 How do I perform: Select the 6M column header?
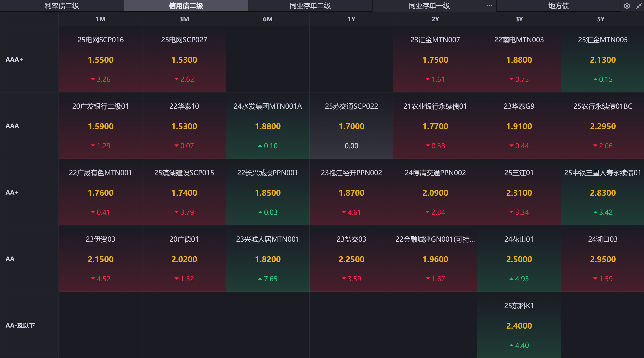pos(267,19)
